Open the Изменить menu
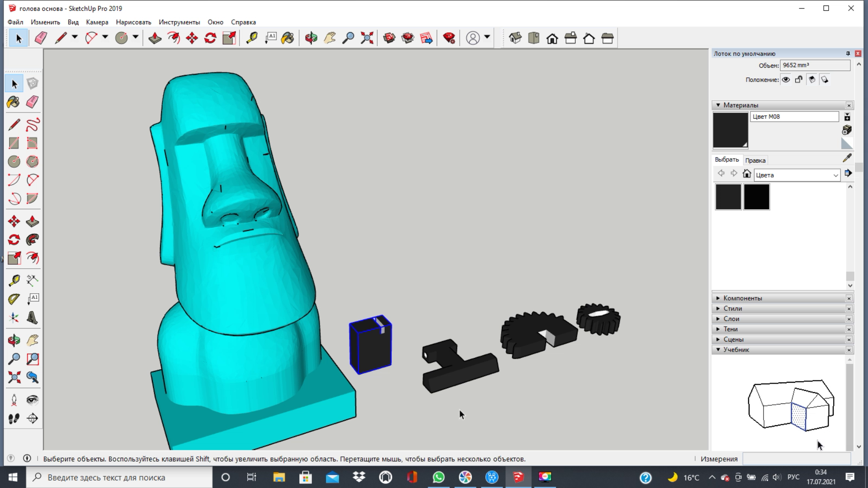 tap(45, 22)
